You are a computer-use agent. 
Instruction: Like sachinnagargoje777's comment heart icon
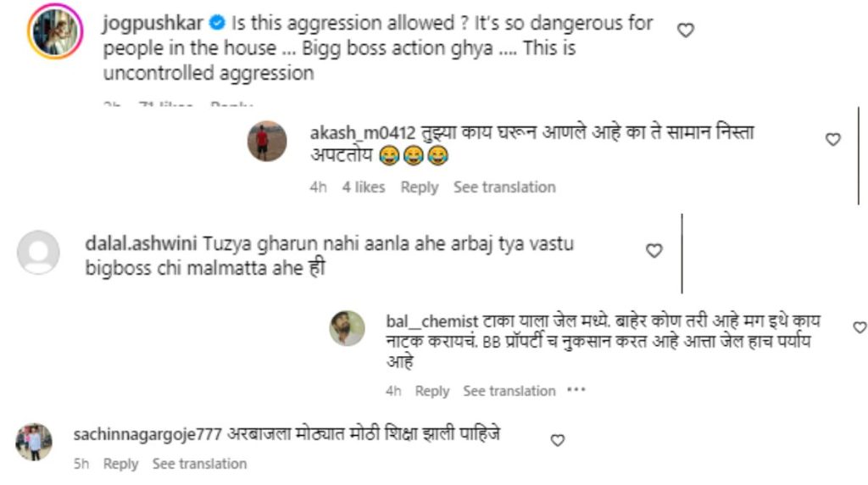[x=558, y=440]
